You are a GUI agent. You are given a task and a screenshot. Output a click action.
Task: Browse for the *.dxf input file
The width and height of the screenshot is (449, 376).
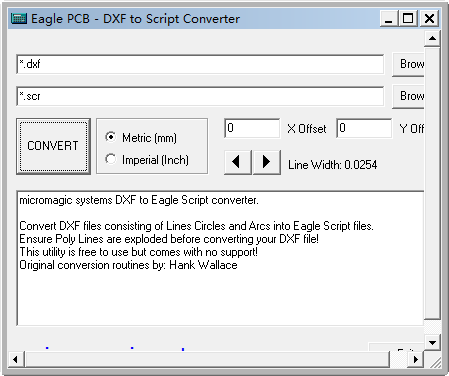tap(408, 64)
